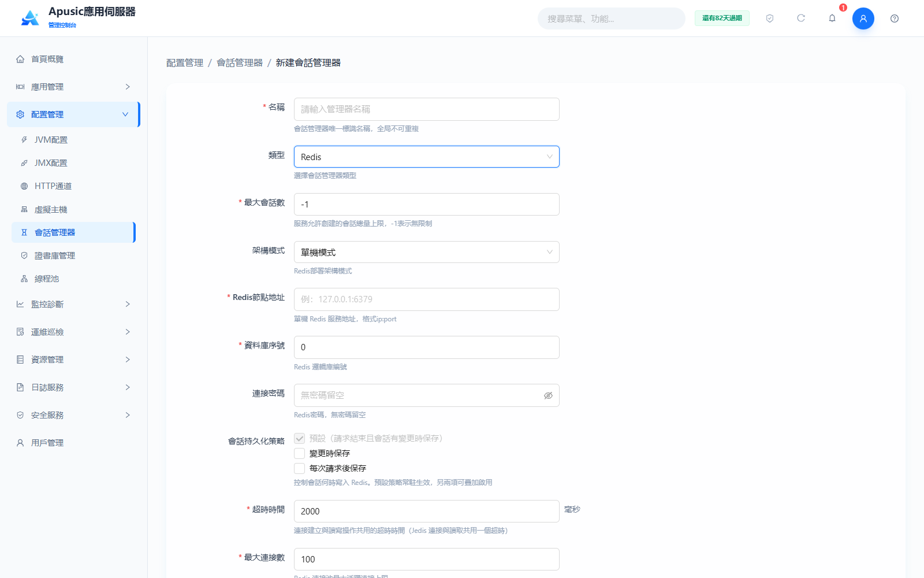
Task: Open the 架構模式 dropdown
Action: pos(426,252)
